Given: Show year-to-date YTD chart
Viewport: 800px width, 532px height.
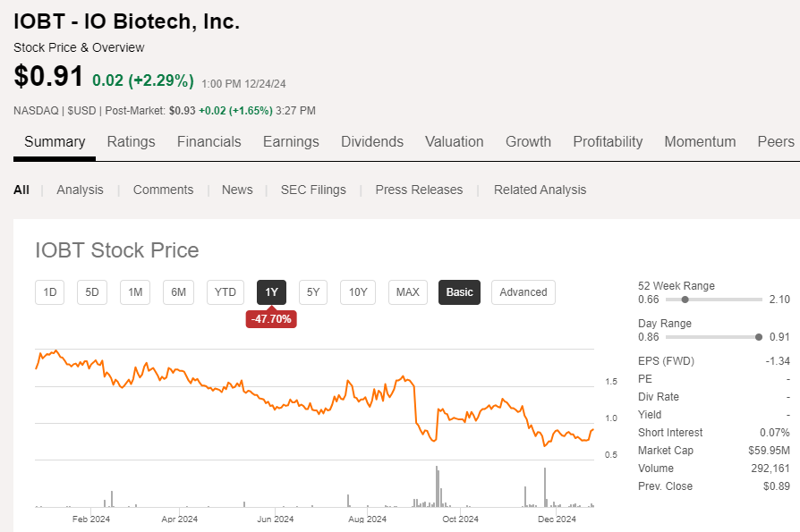Looking at the screenshot, I should [226, 292].
